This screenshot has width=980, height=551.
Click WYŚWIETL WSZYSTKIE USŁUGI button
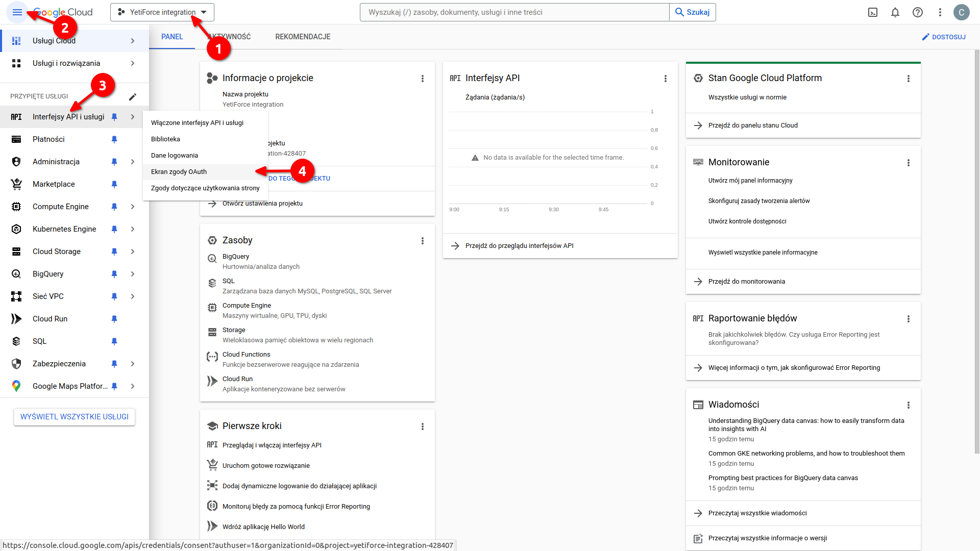[x=75, y=417]
